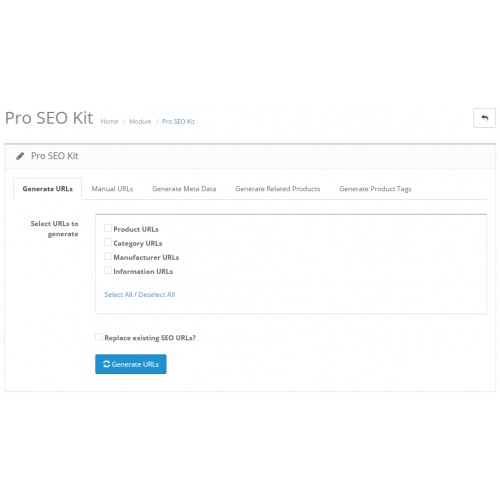The width and height of the screenshot is (500, 500).
Task: Click the Pro SEO Kit panel heading
Action: 55,156
